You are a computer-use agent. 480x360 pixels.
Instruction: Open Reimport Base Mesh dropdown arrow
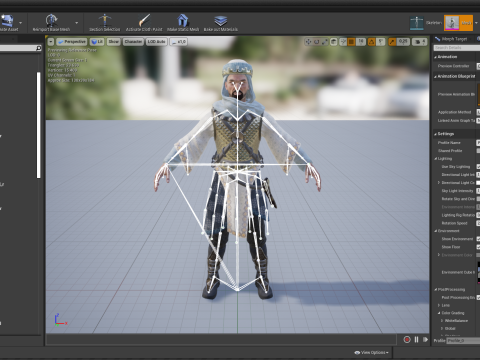[76, 23]
